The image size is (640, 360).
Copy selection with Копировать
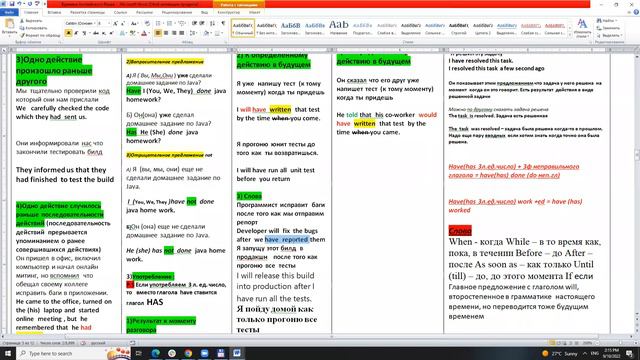[x=34, y=28]
